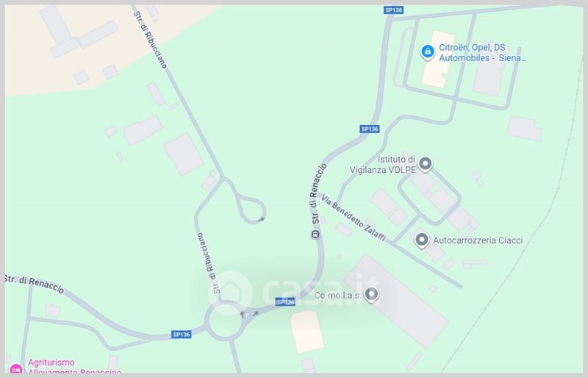
Task: Select the pink Agriturismo lodging icon
Action: (15, 369)
